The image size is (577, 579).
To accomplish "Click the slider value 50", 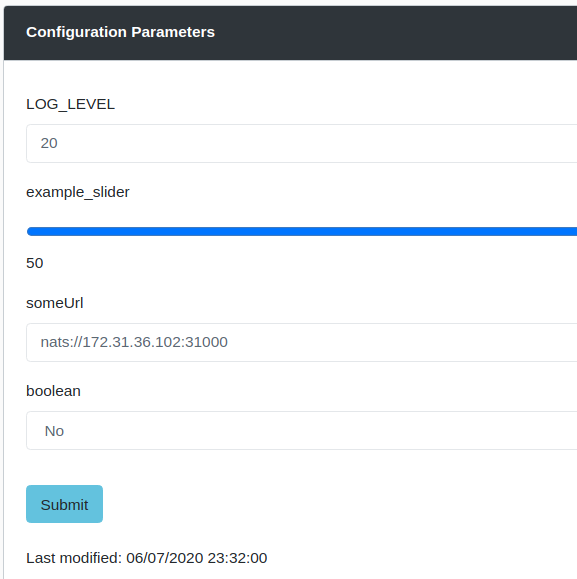I will coord(35,263).
